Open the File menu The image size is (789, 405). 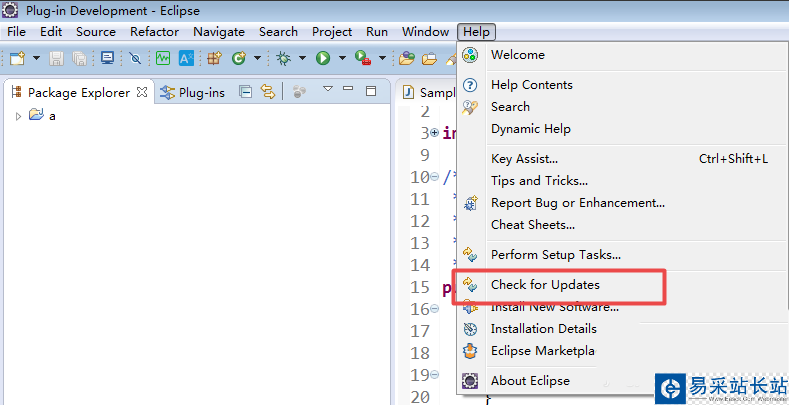[17, 32]
